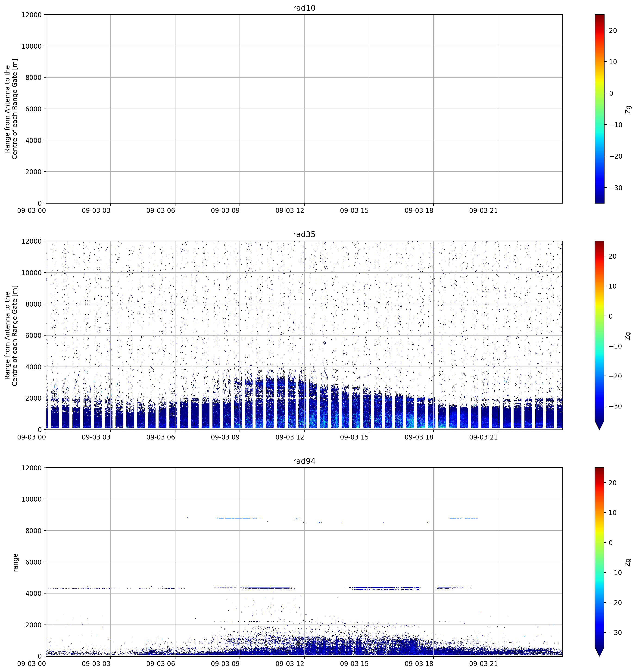Viewport: 636px width, 672px height.
Task: Click '09-03 03' tick under rad35 plot
Action: tap(96, 437)
